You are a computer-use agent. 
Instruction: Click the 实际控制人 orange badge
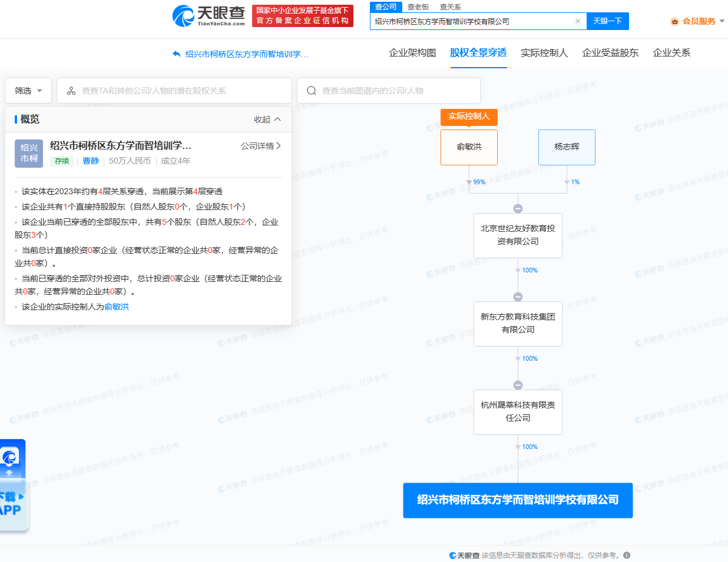tap(469, 117)
